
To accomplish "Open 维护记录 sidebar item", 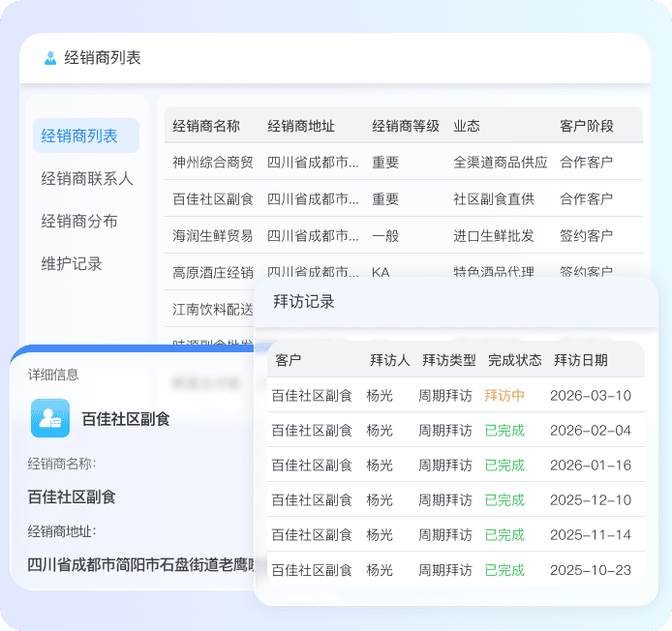I will tap(72, 264).
